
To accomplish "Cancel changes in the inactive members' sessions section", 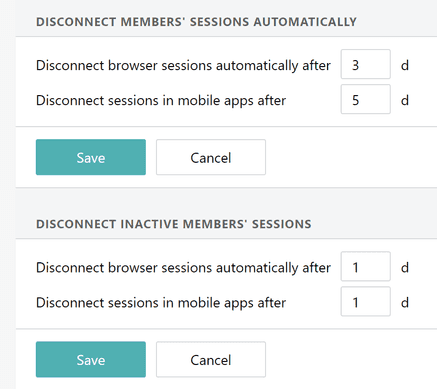I will coord(211,359).
